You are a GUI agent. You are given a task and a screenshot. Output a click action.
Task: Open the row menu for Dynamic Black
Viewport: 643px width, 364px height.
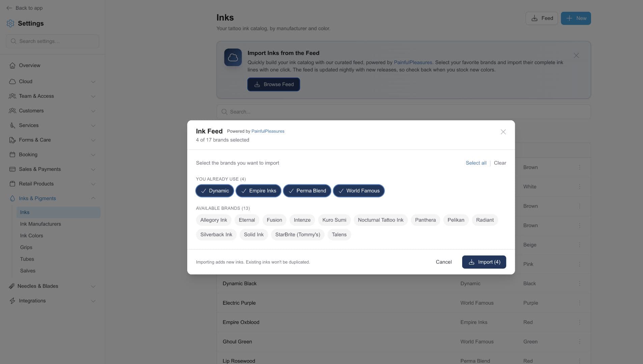pos(580,283)
